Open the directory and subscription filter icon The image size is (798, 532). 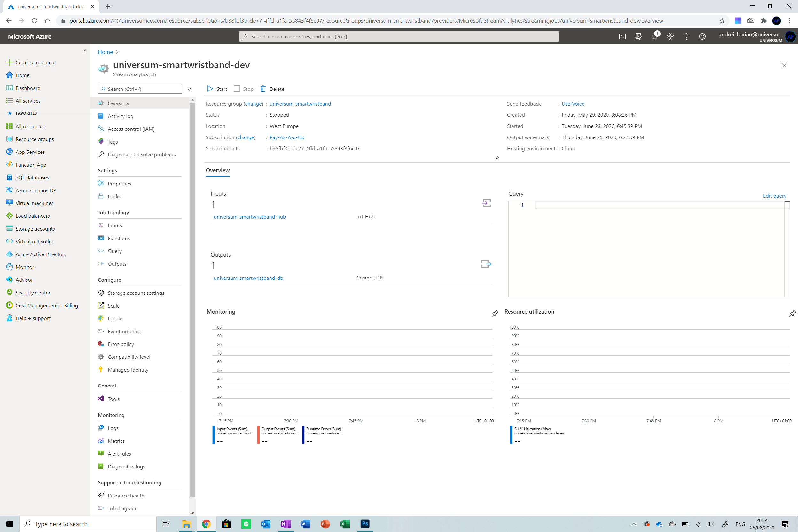(x=638, y=36)
